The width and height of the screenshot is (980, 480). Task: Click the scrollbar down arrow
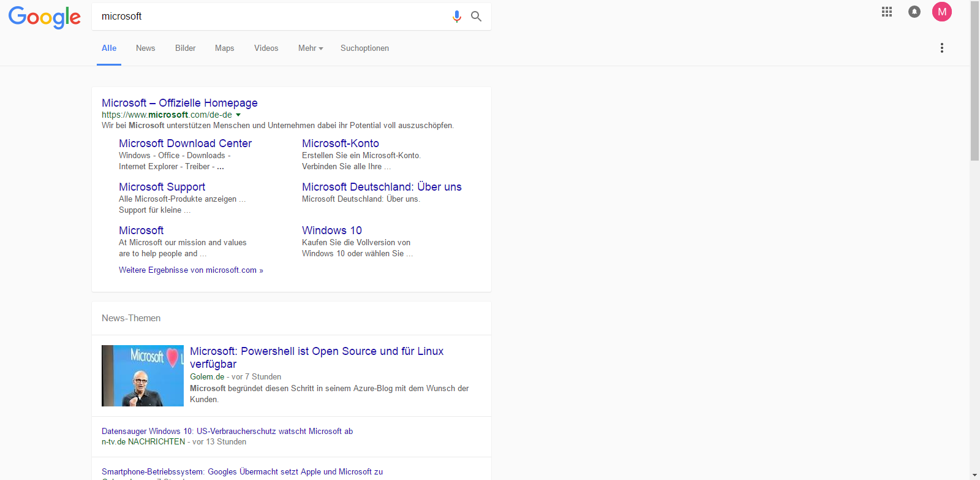pyautogui.click(x=974, y=475)
